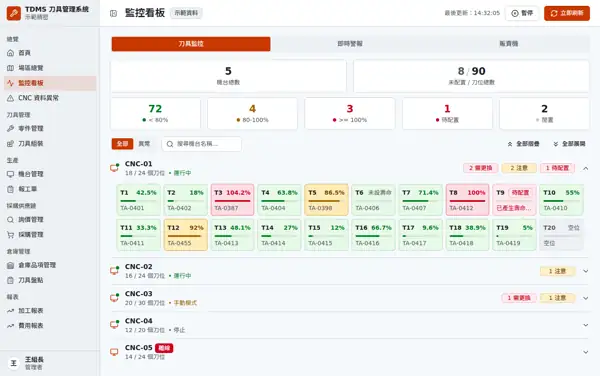The image size is (600, 376).
Task: Collapse all machines with 全部摺疊
Action: [523, 144]
